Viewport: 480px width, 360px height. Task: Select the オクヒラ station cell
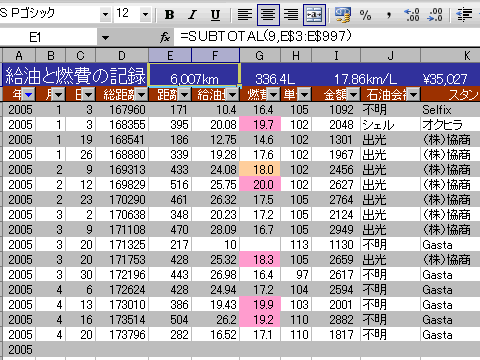(450, 125)
